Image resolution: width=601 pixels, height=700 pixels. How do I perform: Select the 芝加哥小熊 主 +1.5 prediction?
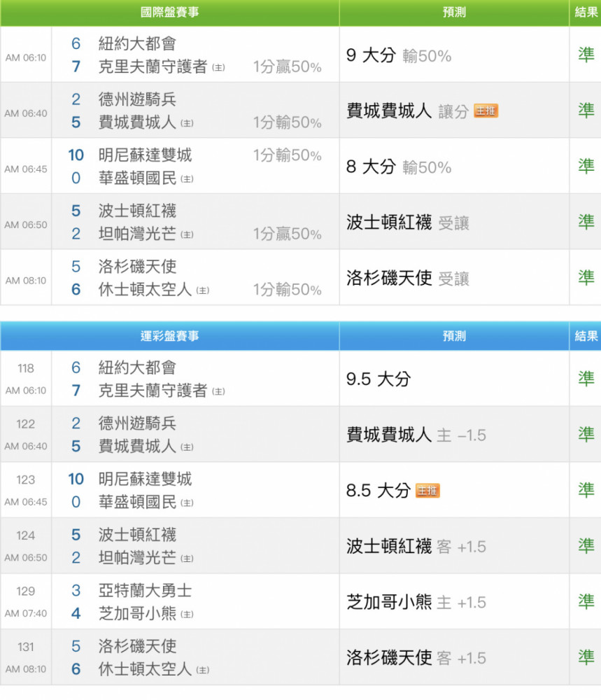[416, 602]
